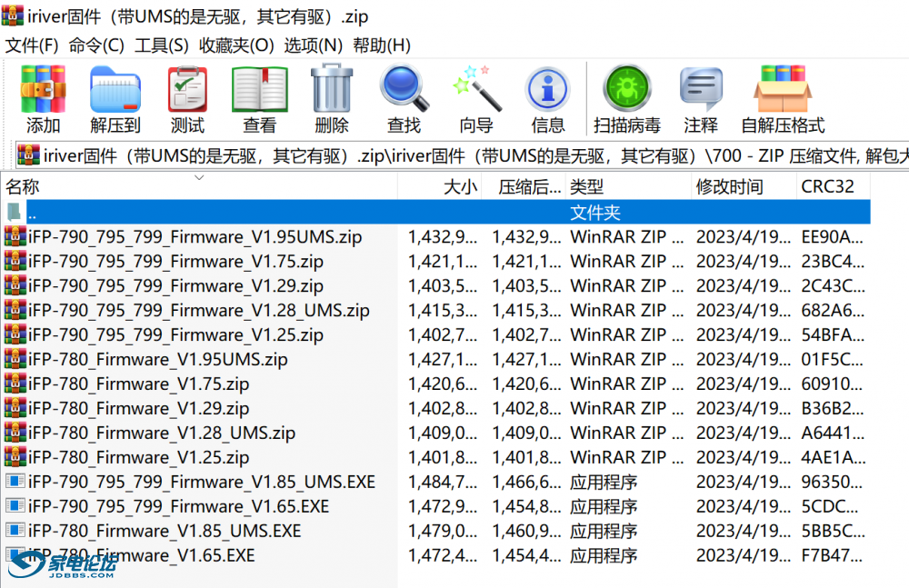Click CRC32 value 5CDC...
The height and width of the screenshot is (588, 909).
(830, 506)
